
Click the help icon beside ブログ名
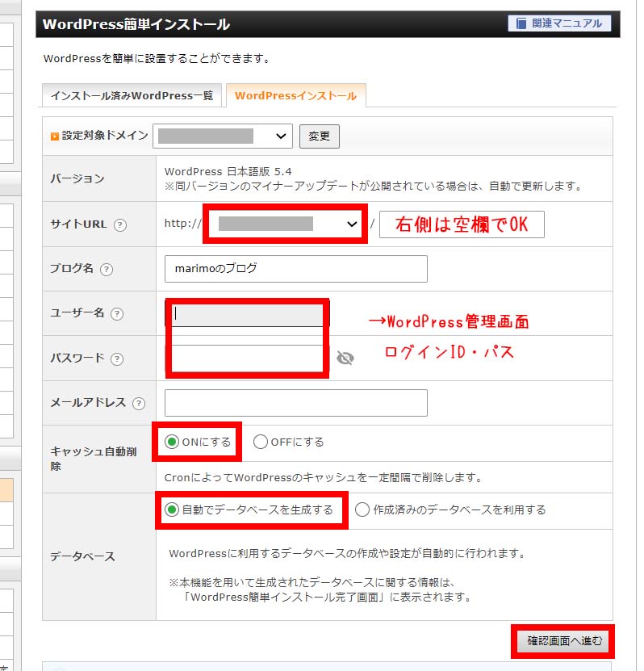[106, 270]
